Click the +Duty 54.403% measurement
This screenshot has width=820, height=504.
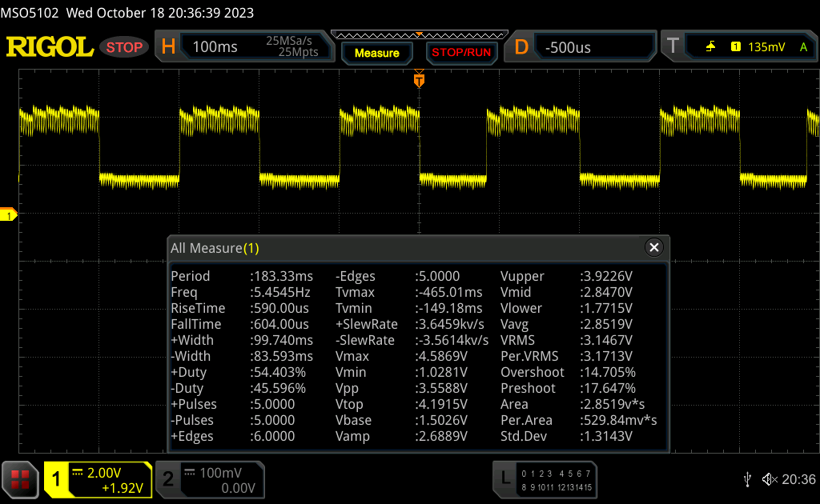(238, 372)
